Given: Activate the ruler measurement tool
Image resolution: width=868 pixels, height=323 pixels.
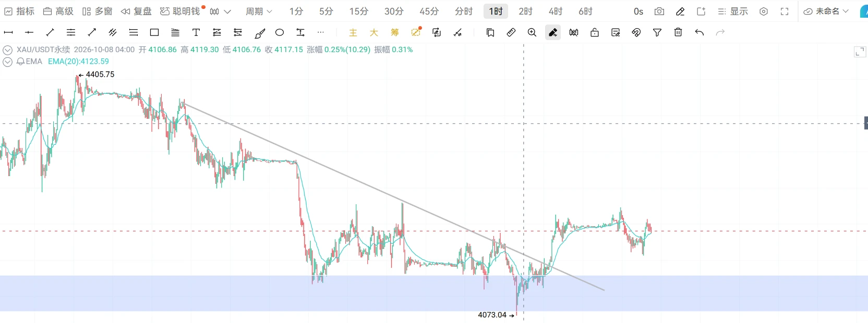Looking at the screenshot, I should 511,32.
